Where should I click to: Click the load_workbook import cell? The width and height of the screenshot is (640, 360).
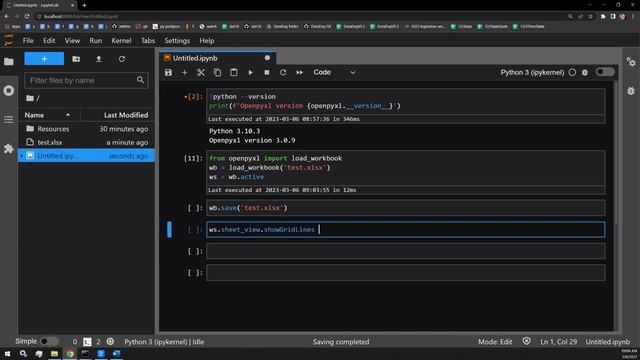[405, 167]
